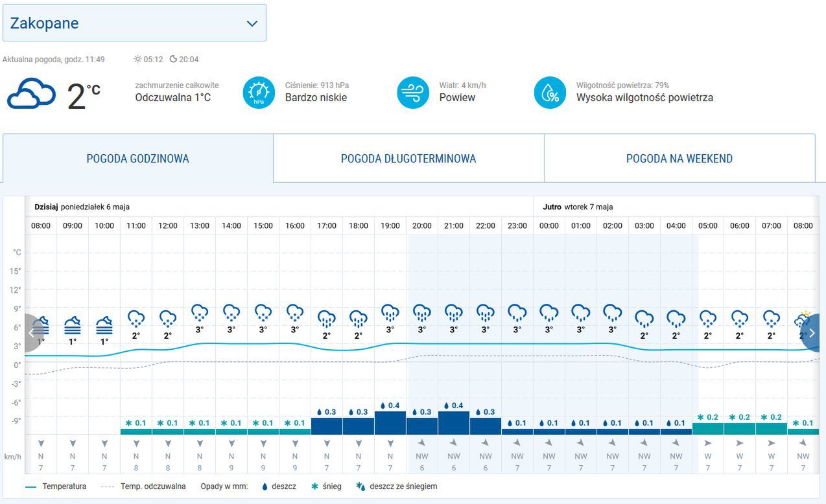Click the 14:00 hour column header

coord(231,226)
